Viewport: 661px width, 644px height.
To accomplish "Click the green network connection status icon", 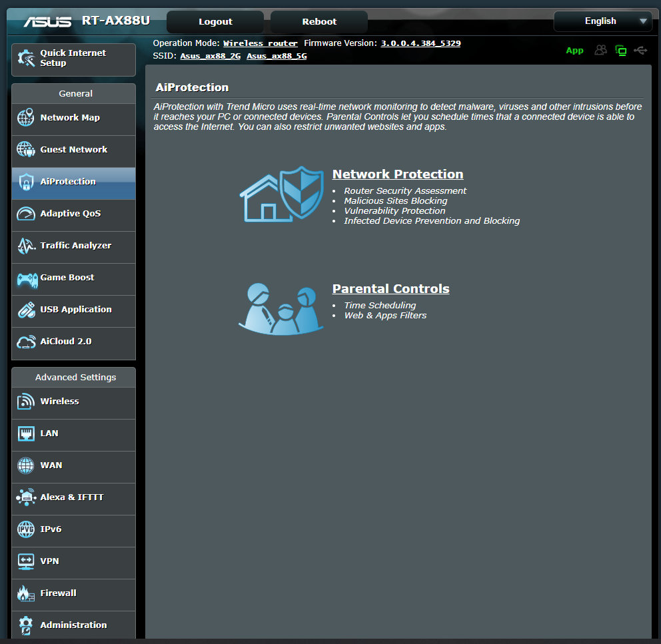I will [620, 51].
